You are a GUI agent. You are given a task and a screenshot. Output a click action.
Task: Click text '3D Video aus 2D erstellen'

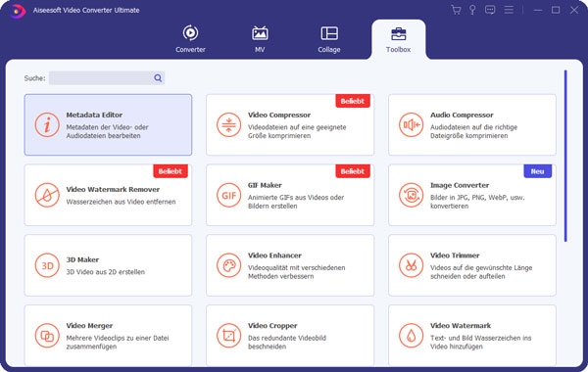click(106, 272)
